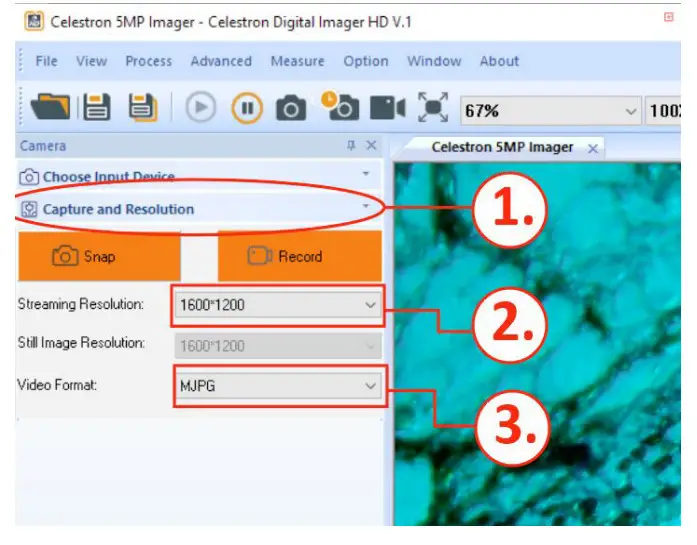Click the Video Format label
Image resolution: width=697 pixels, height=545 pixels.
(x=57, y=385)
